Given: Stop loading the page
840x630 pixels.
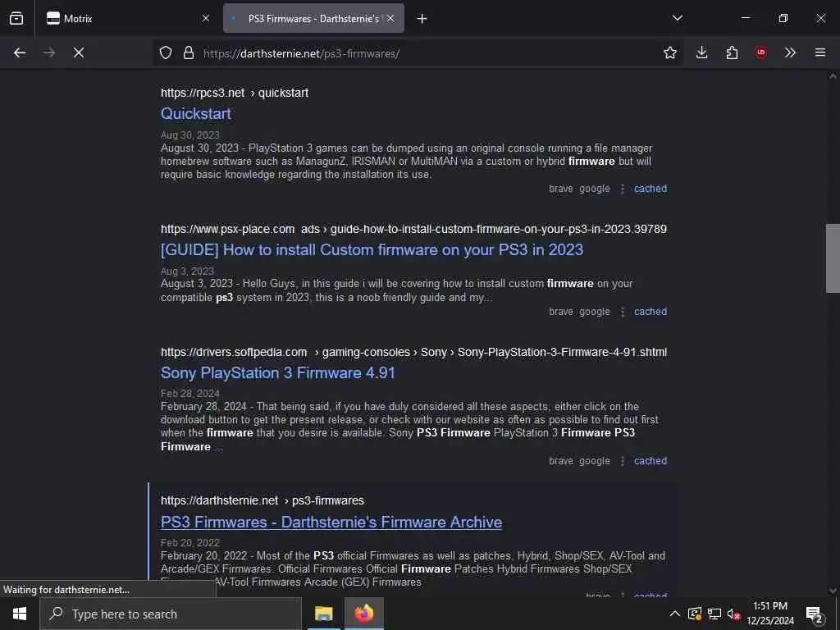Looking at the screenshot, I should (79, 52).
